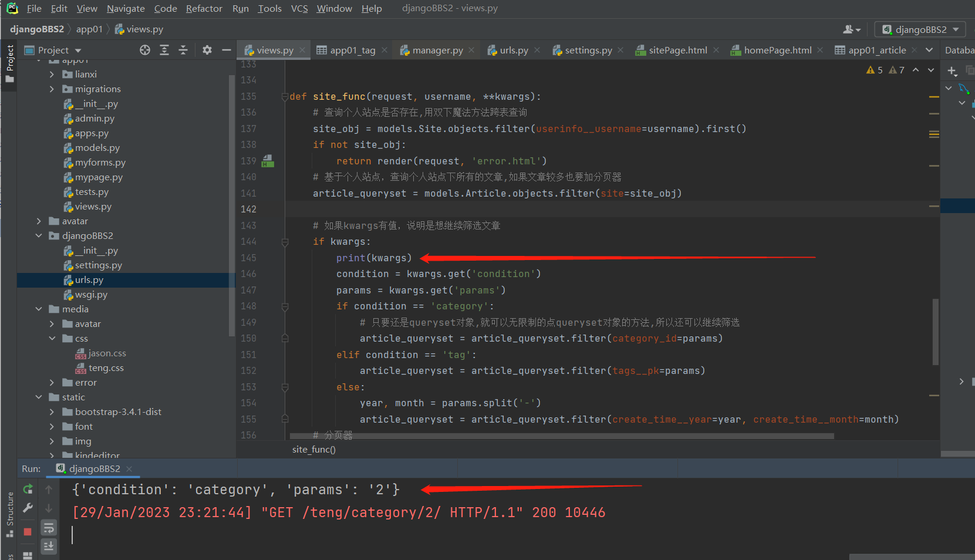975x560 pixels.
Task: Close the views.py editor tab
Action: (302, 50)
